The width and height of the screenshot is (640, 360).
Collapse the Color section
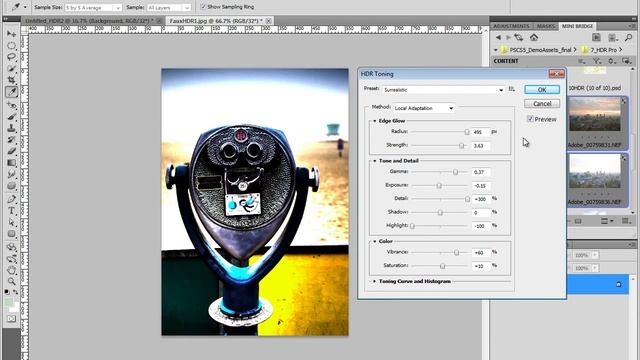pos(375,241)
